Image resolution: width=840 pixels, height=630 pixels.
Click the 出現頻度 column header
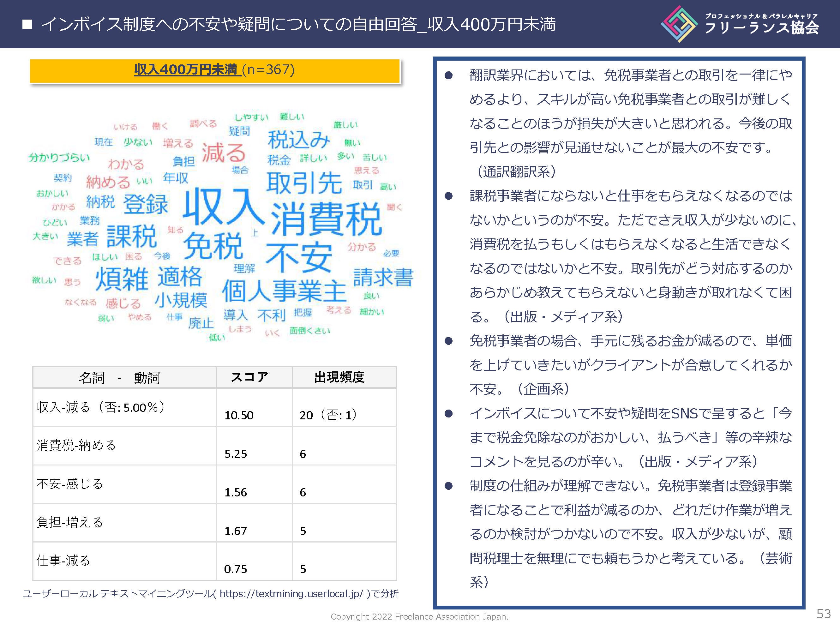pyautogui.click(x=339, y=377)
